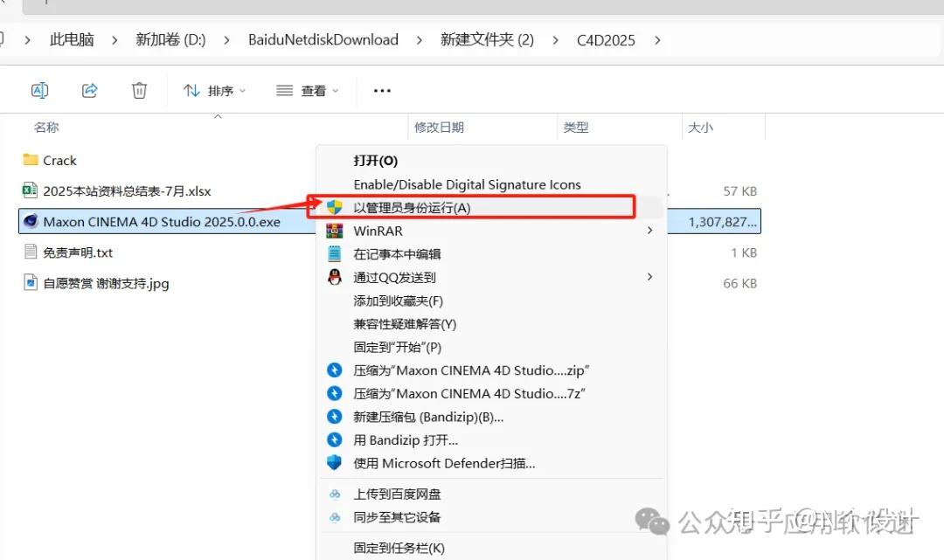Choose 固定到"开始"(P) menu entry

(398, 347)
